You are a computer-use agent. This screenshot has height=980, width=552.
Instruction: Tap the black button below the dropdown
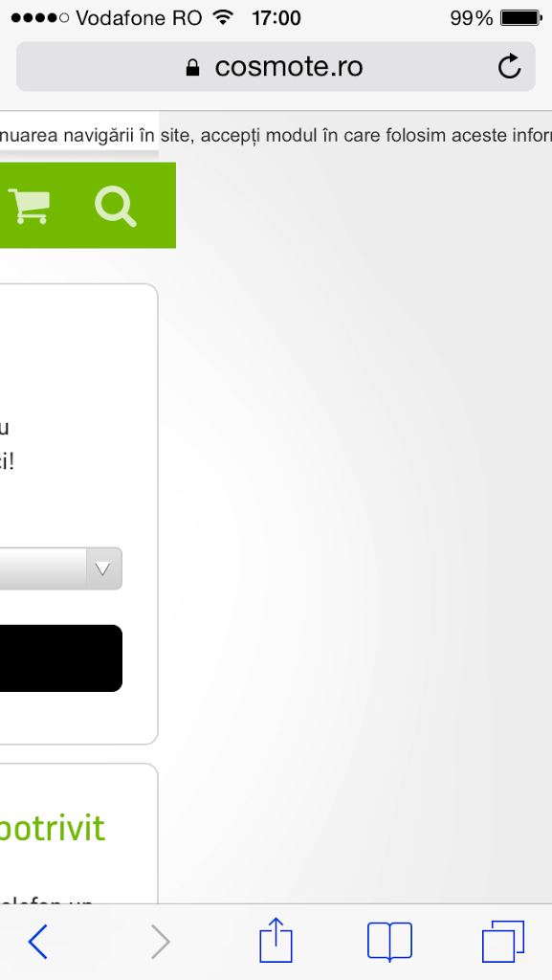click(60, 658)
